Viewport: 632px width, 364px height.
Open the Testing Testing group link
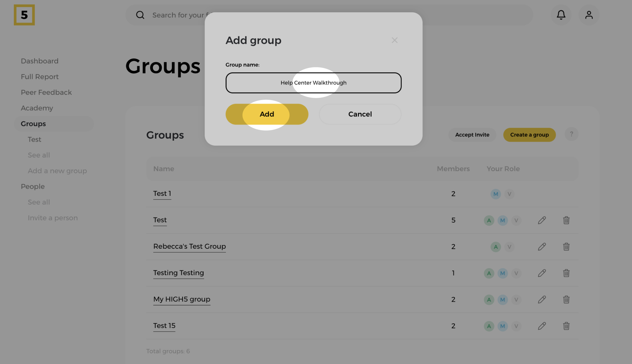pos(178,273)
